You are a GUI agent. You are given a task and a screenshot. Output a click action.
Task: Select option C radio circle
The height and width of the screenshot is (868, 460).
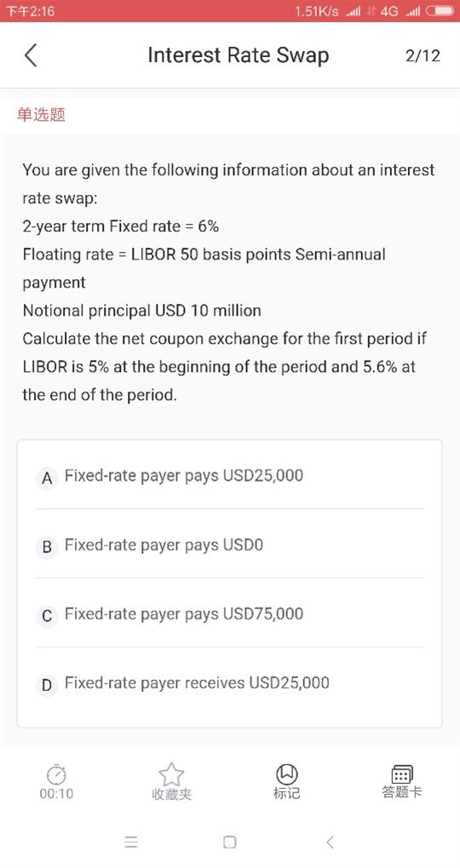(47, 615)
